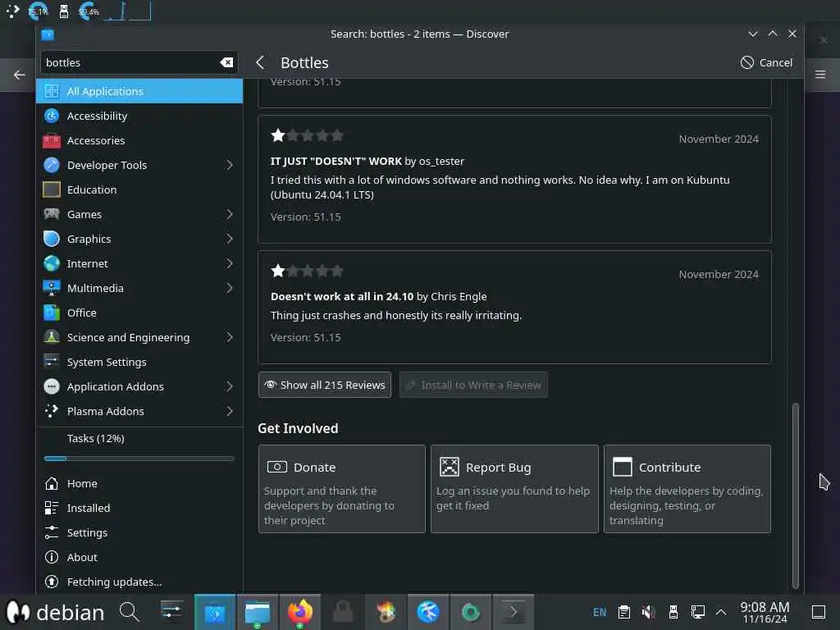
Task: Expand hidden system tray icons
Action: point(721,612)
